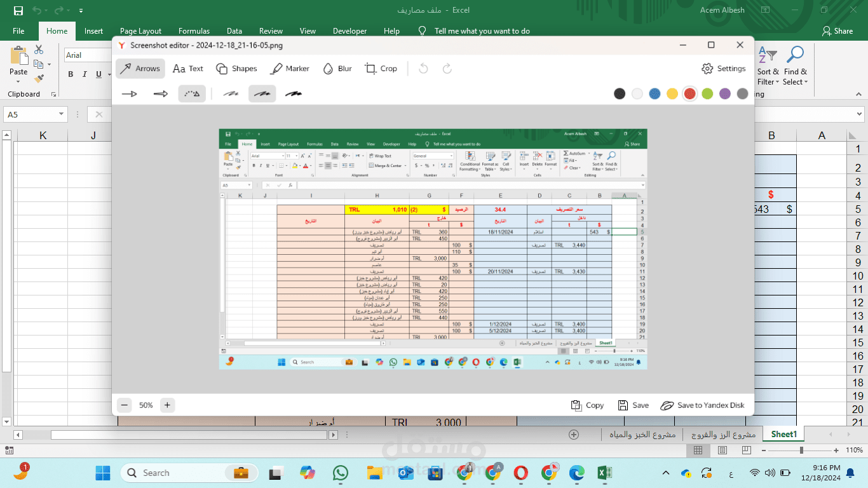Viewport: 868px width, 488px height.
Task: Activate the Blur tool
Action: 337,69
